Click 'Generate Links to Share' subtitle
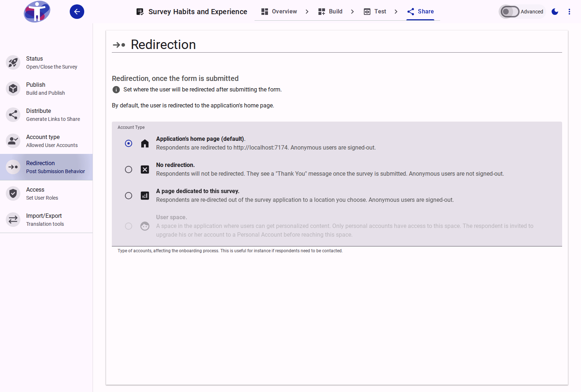Viewport: 581px width, 392px height. [53, 119]
